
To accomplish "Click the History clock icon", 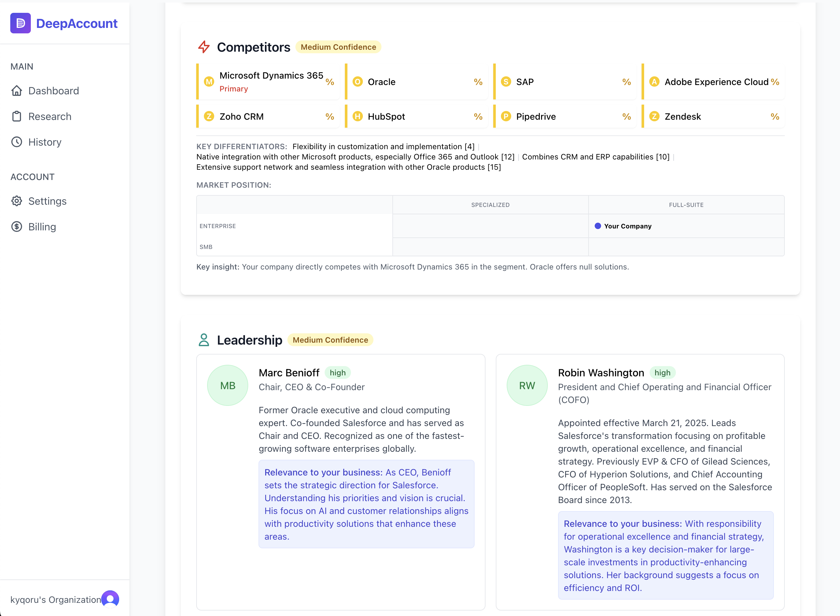I will [x=16, y=142].
